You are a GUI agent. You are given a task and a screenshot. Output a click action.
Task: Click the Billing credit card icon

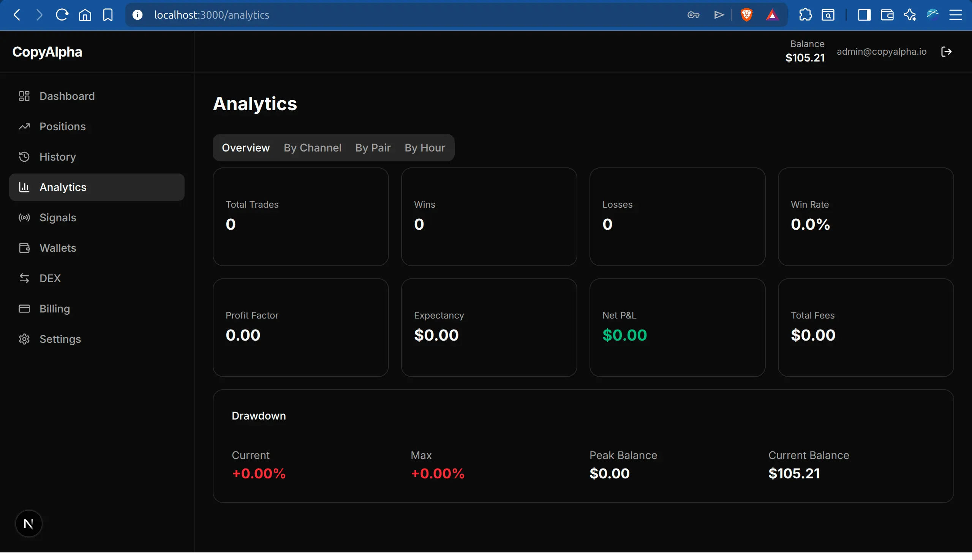tap(24, 308)
